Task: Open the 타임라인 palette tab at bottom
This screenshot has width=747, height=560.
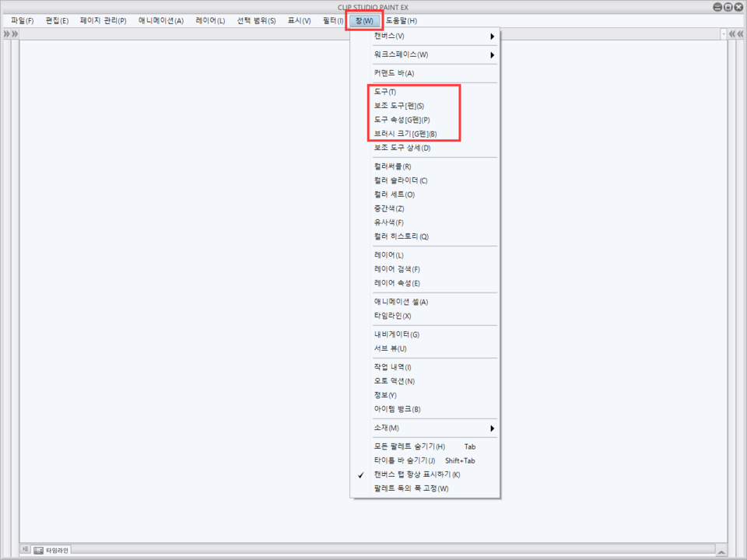Action: (52, 550)
